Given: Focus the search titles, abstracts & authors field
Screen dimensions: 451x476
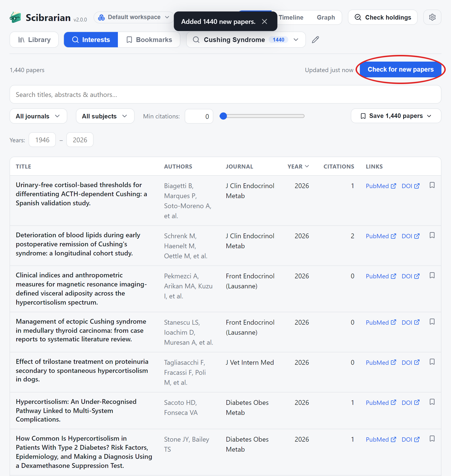Looking at the screenshot, I should click(225, 95).
